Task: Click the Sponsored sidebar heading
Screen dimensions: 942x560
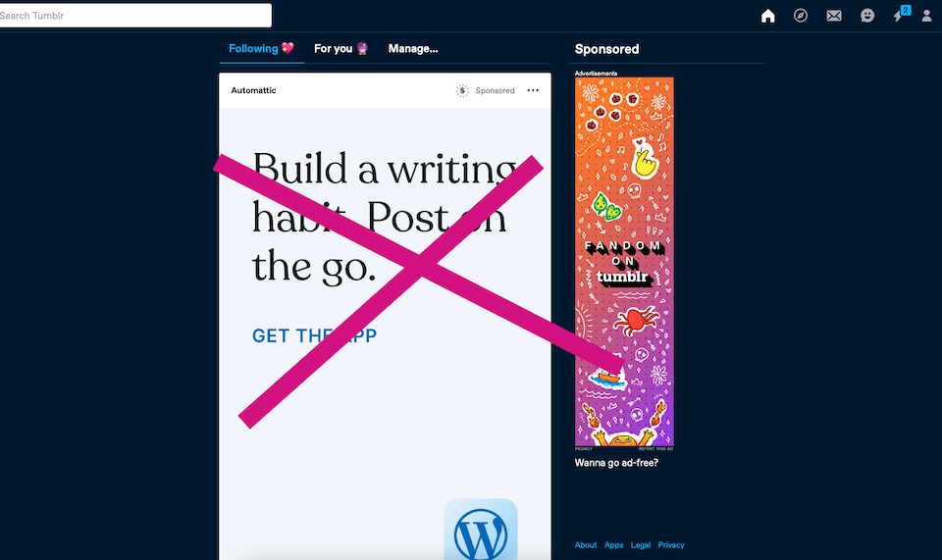Action: click(606, 49)
